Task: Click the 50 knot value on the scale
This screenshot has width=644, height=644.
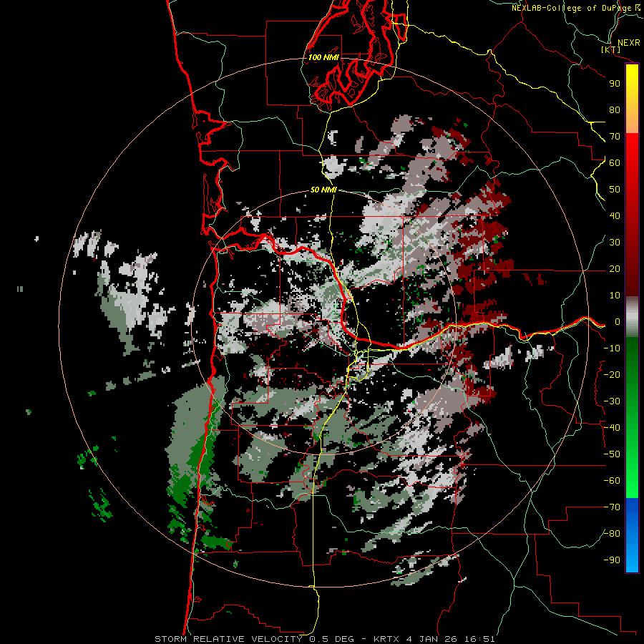Action: point(615,190)
